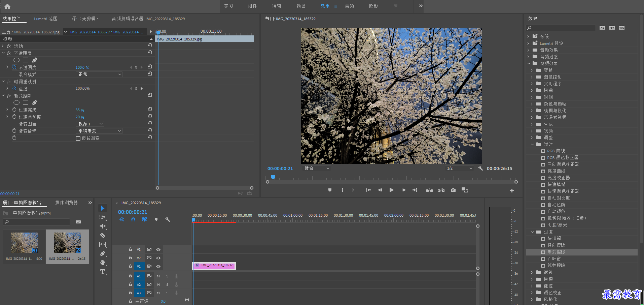The width and height of the screenshot is (644, 305).
Task: Reset 过渡完成 parameter
Action: (x=150, y=109)
